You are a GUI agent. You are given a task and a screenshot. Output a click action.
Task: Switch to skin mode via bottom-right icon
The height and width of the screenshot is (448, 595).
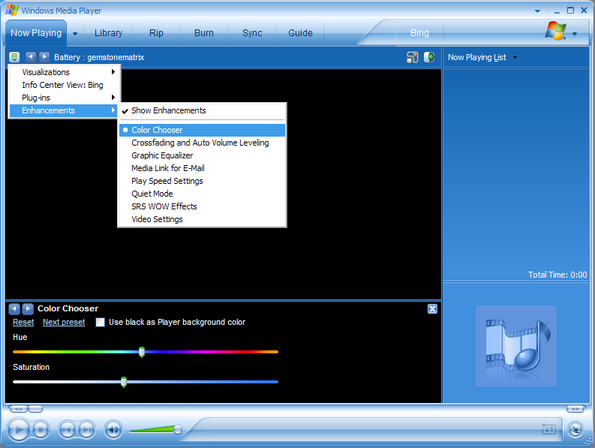pyautogui.click(x=575, y=430)
